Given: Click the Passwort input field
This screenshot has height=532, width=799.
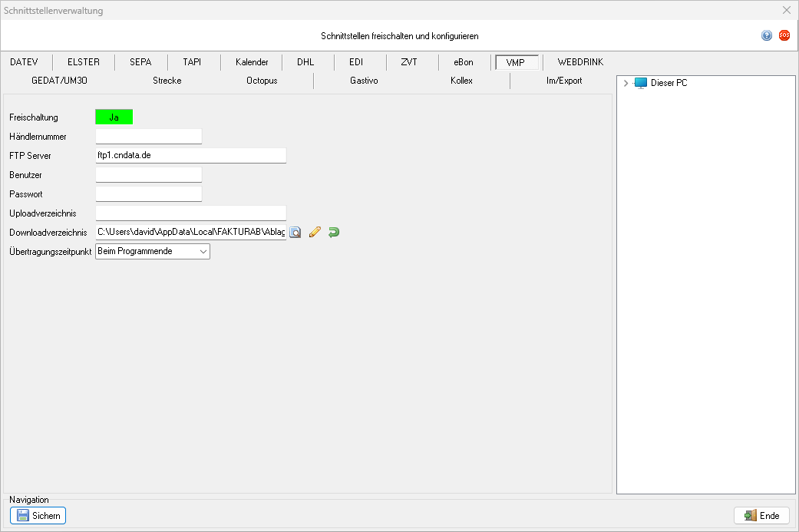Looking at the screenshot, I should 148,194.
